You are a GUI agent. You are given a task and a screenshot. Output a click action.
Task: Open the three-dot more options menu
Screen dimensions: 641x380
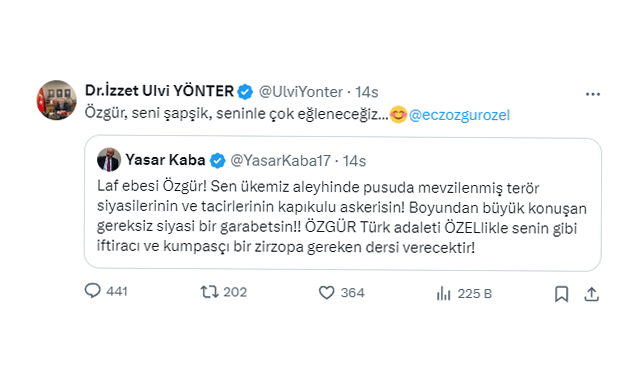coord(593,94)
